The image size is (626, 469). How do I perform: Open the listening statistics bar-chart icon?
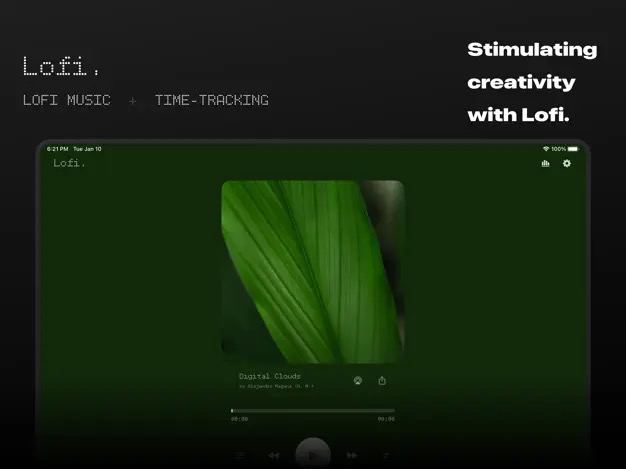(545, 163)
